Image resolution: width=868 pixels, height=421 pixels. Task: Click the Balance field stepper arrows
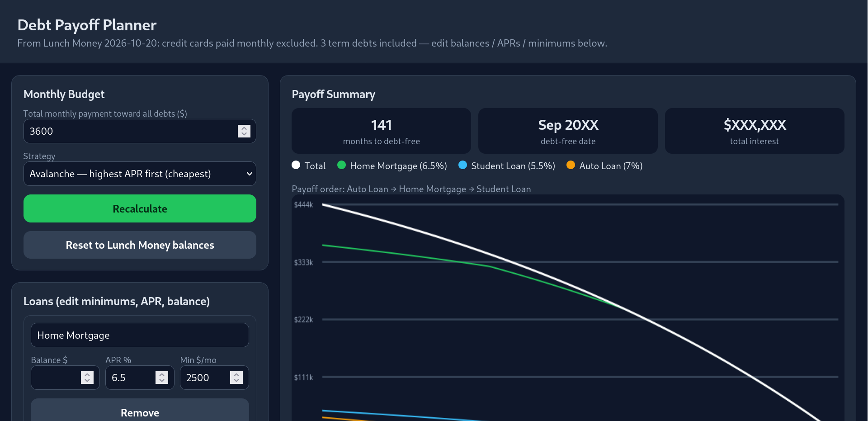click(x=87, y=378)
